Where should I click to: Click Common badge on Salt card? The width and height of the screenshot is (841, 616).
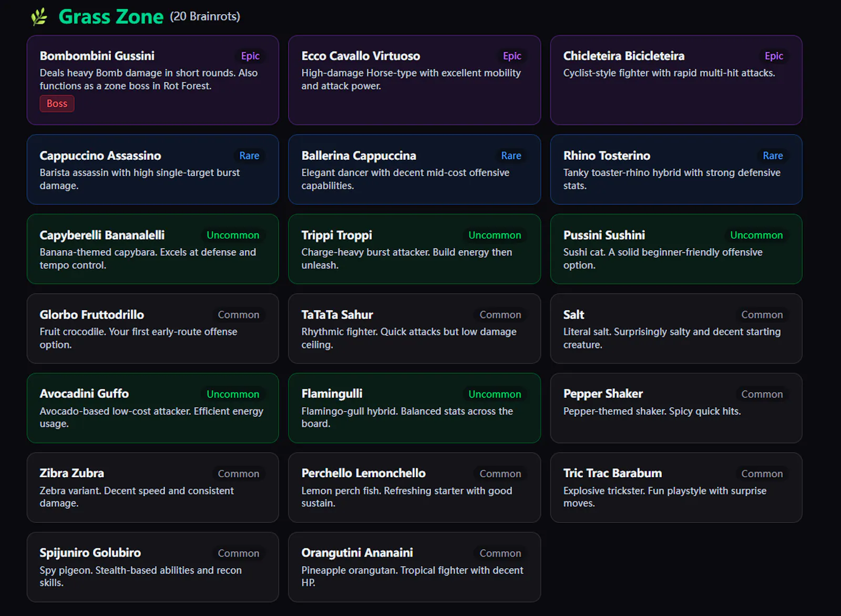762,315
